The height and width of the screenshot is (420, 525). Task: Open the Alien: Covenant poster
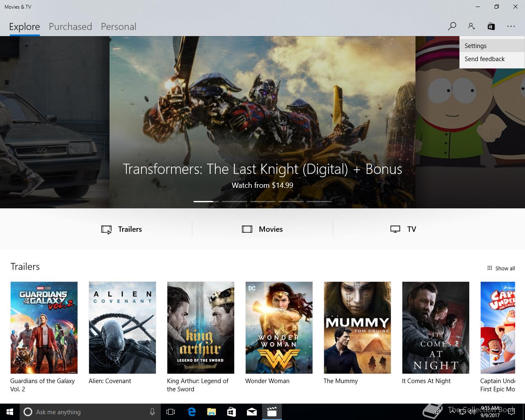click(x=122, y=328)
